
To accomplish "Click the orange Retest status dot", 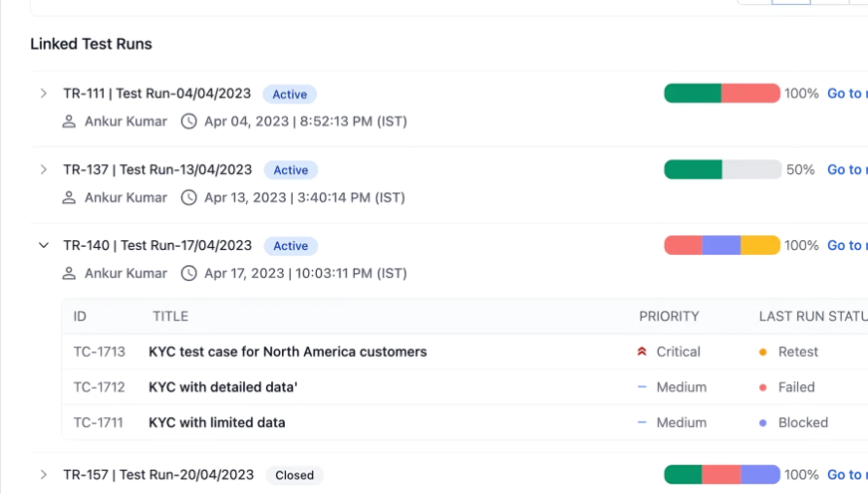I will tap(763, 352).
